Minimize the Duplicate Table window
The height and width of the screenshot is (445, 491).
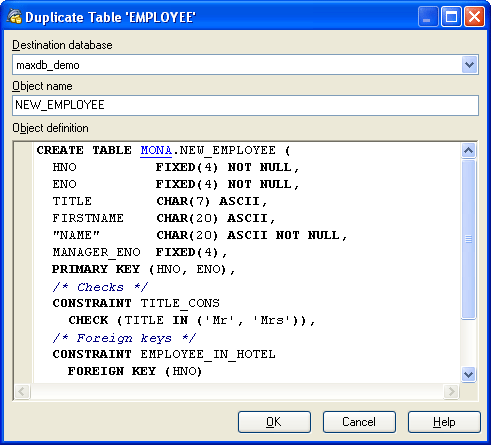[x=428, y=17]
